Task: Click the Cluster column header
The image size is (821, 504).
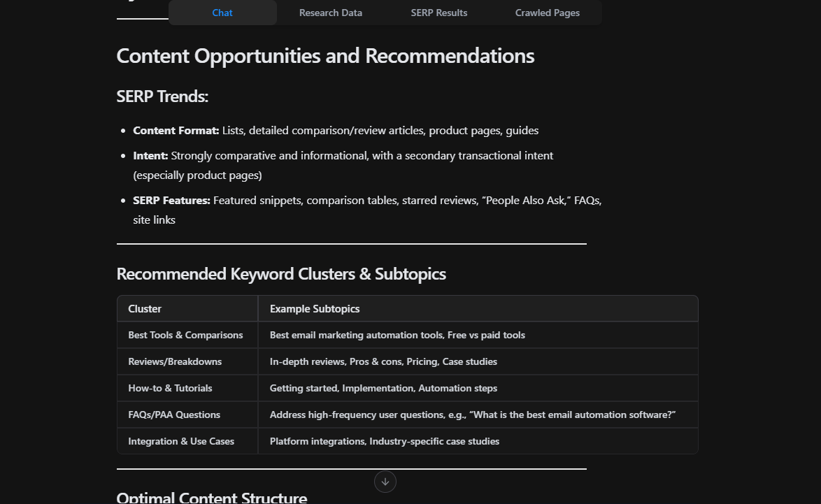Action: pyautogui.click(x=145, y=309)
